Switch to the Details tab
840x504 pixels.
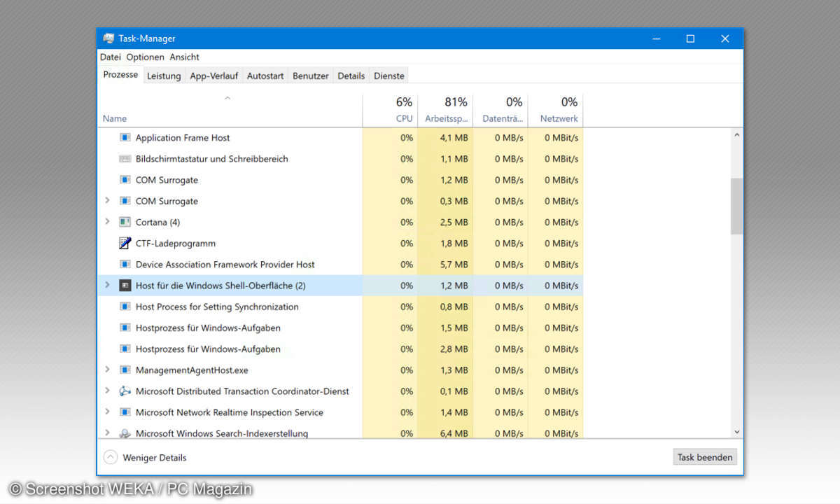[x=351, y=76]
